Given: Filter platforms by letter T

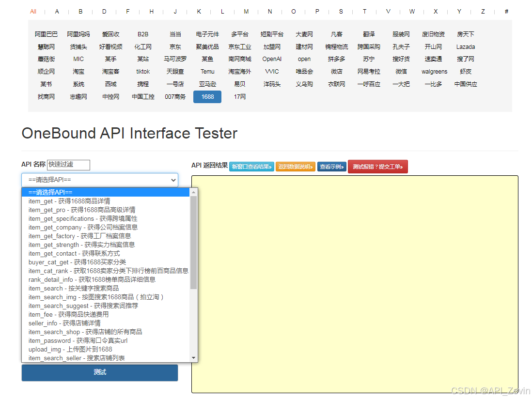Looking at the screenshot, I should pos(364,12).
